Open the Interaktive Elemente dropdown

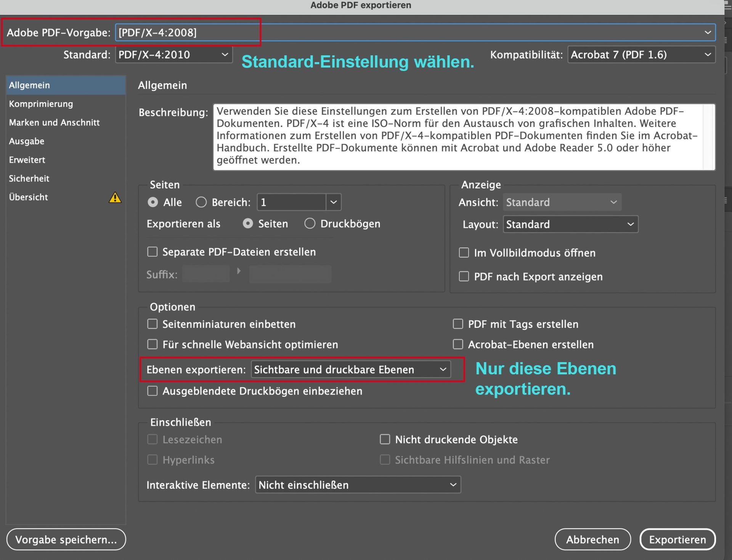pyautogui.click(x=358, y=485)
